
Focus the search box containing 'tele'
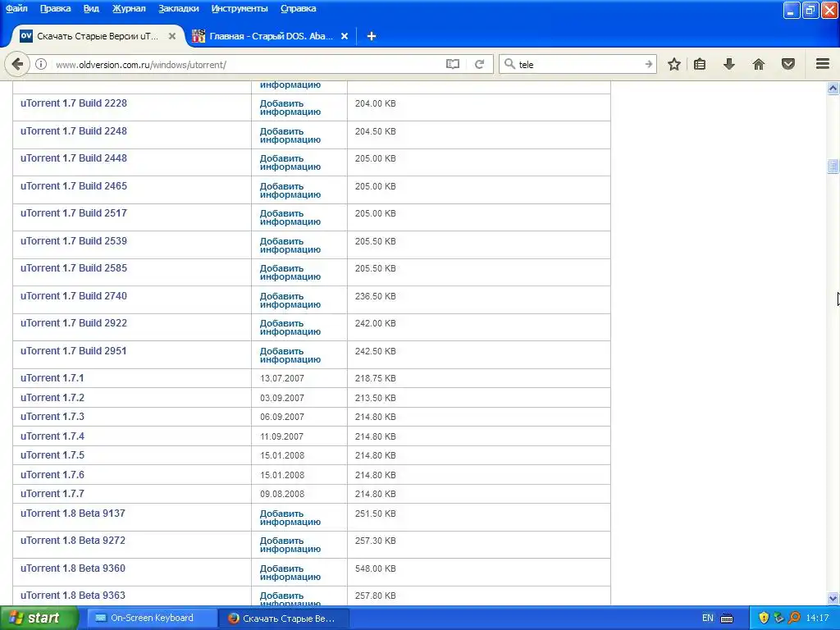[578, 64]
